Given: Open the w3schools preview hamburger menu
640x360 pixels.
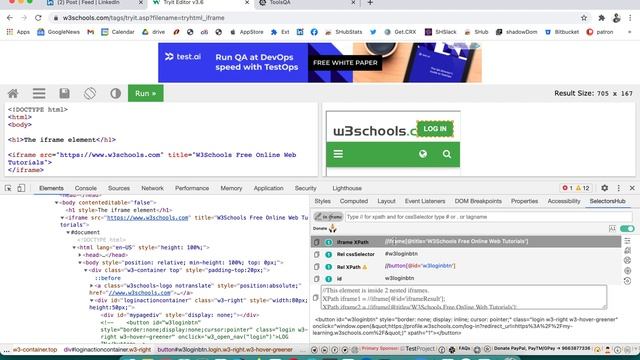Looking at the screenshot, I should click(338, 154).
